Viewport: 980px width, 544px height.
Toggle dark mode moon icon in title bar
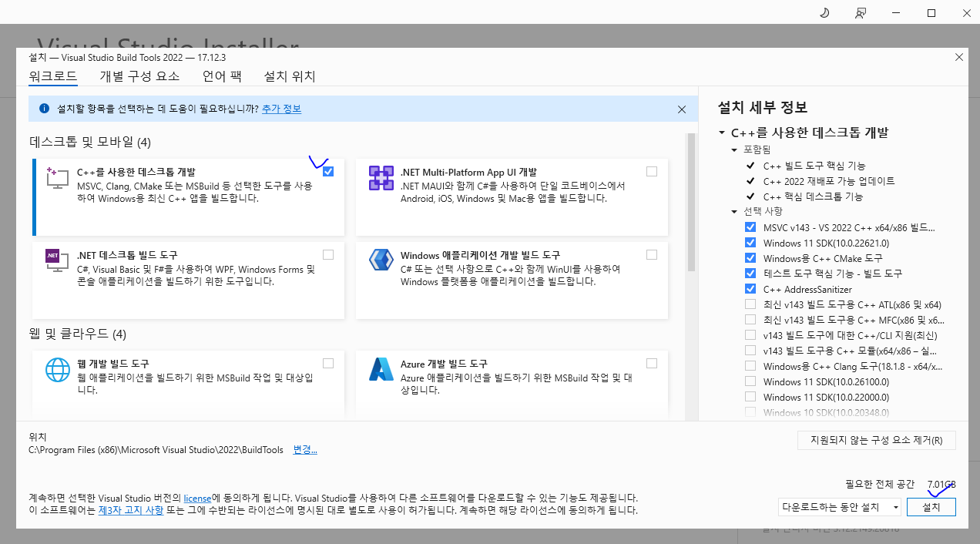[824, 13]
